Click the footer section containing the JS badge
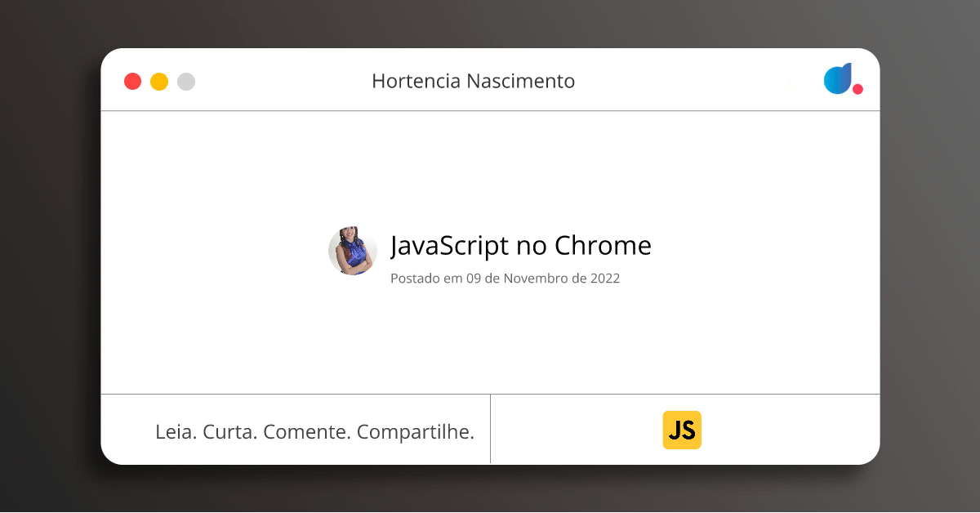The width and height of the screenshot is (980, 513). pos(686,429)
